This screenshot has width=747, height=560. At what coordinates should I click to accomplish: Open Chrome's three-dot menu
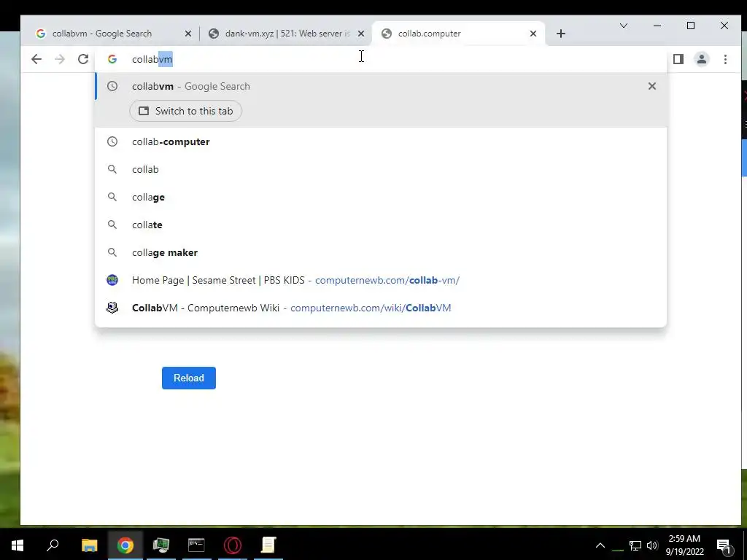coord(726,59)
